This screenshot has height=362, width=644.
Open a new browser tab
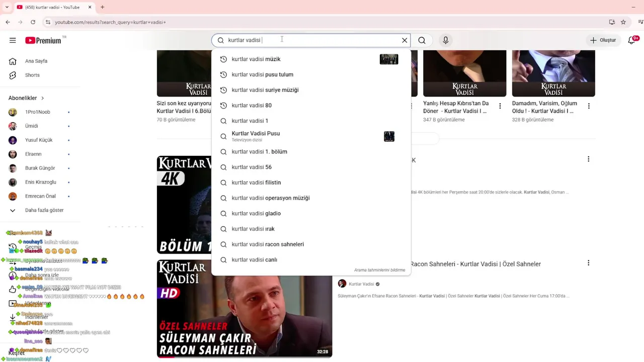tap(102, 7)
